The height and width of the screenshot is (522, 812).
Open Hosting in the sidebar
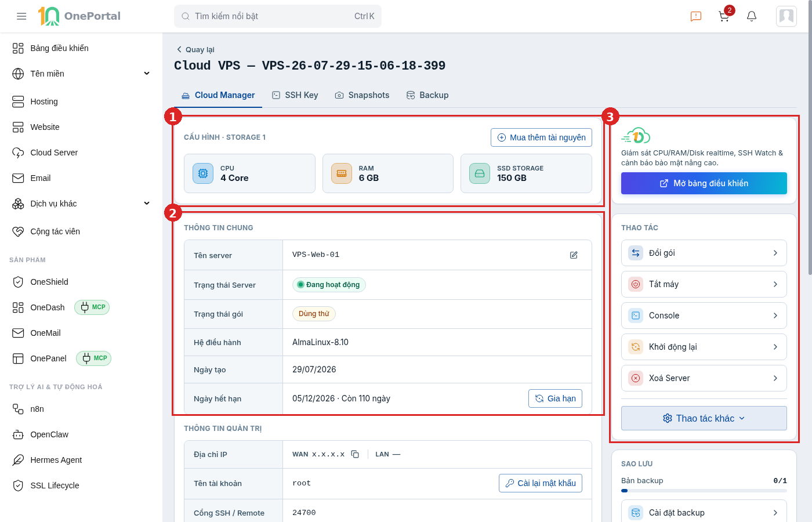(81, 101)
